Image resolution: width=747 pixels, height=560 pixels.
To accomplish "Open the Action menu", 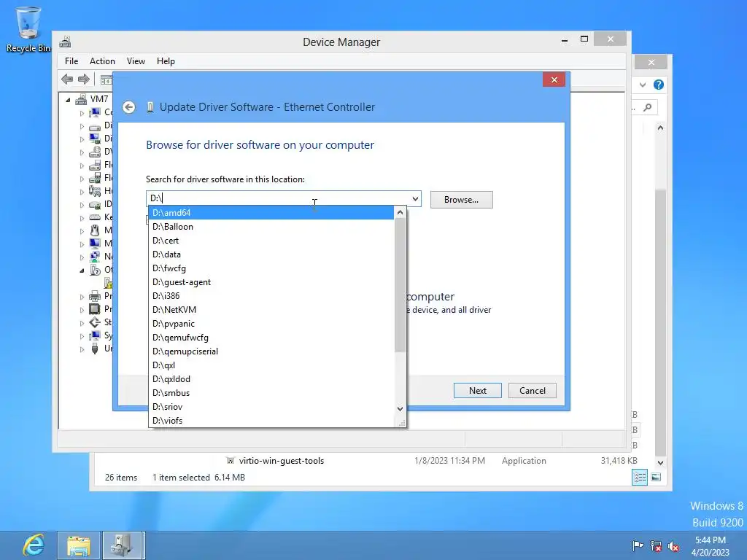I will [102, 61].
